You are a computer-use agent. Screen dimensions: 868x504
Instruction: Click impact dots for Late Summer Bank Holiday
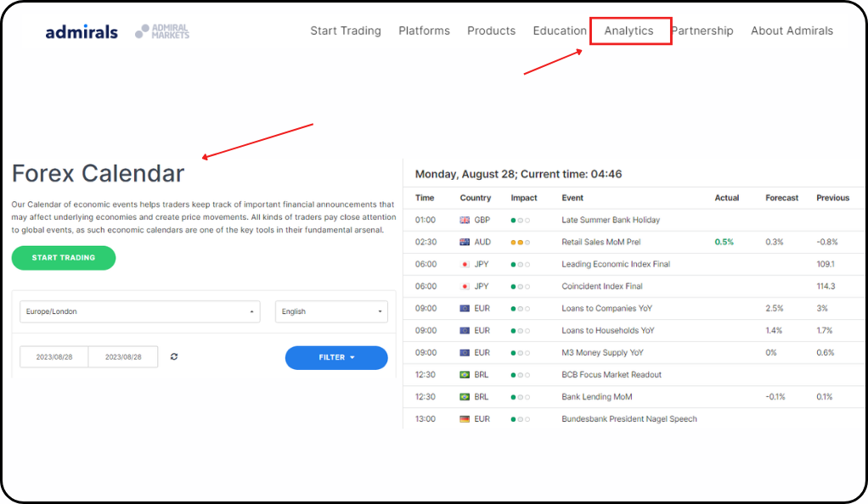click(521, 221)
